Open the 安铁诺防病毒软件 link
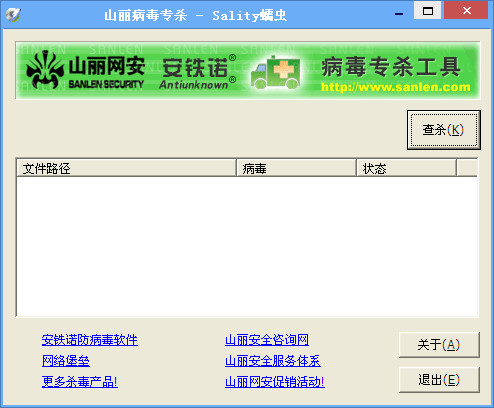Viewport: 494px width, 408px height. [x=90, y=340]
